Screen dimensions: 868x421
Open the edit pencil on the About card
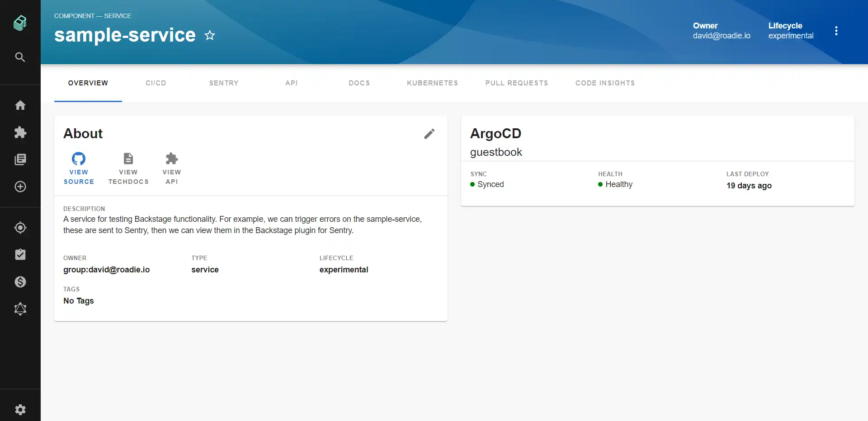429,134
